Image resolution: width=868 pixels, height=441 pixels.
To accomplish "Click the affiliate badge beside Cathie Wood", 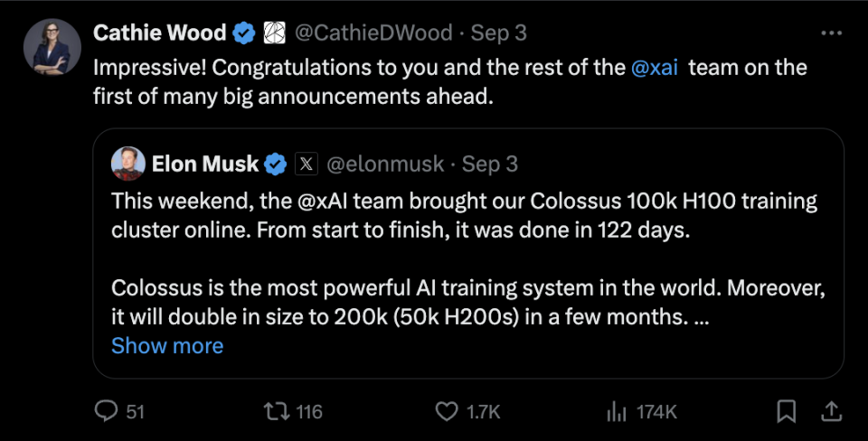I will [x=273, y=33].
